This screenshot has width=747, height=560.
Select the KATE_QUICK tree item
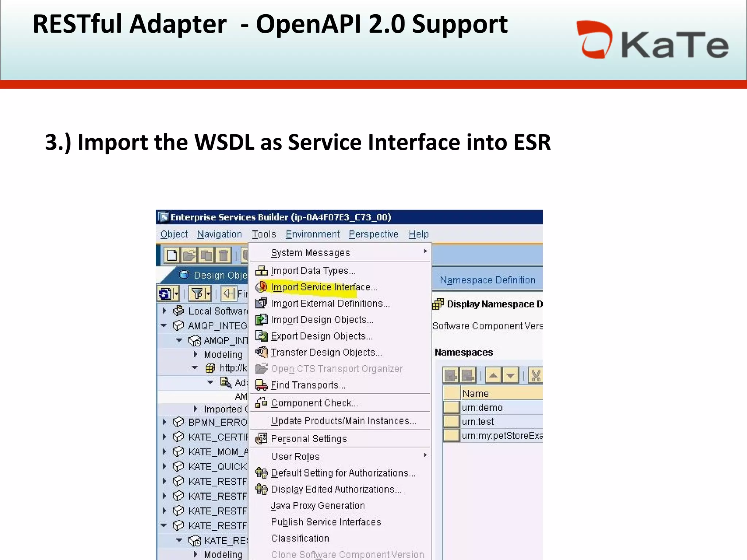coord(218,467)
